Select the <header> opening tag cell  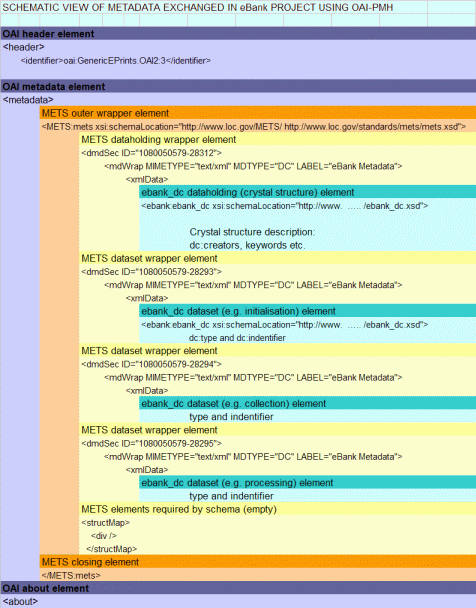pos(24,47)
